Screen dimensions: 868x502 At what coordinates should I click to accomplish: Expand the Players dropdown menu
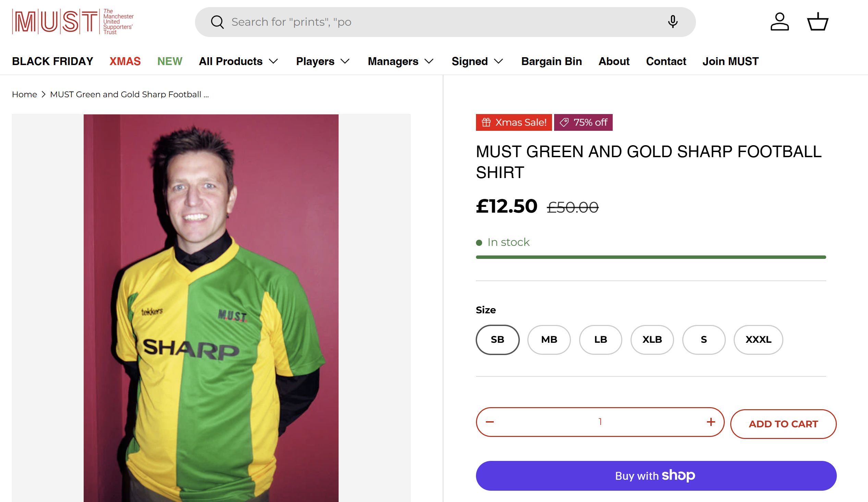pyautogui.click(x=323, y=61)
